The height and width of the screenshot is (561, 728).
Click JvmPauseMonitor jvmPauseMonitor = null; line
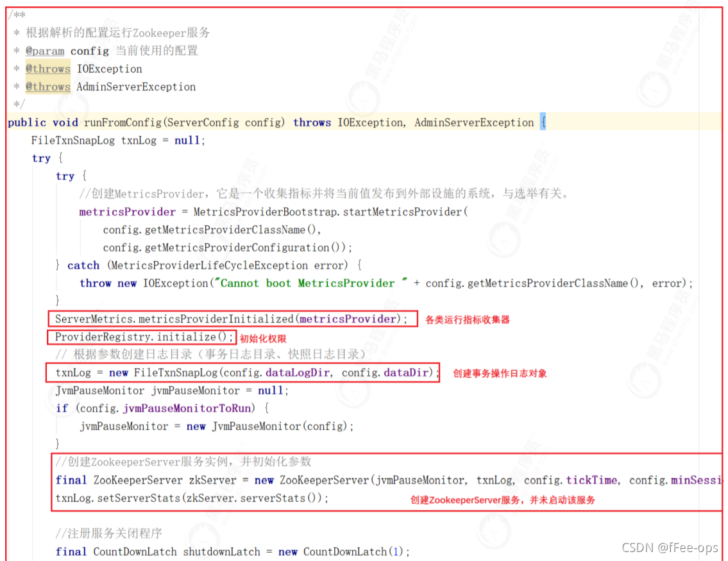coord(172,390)
